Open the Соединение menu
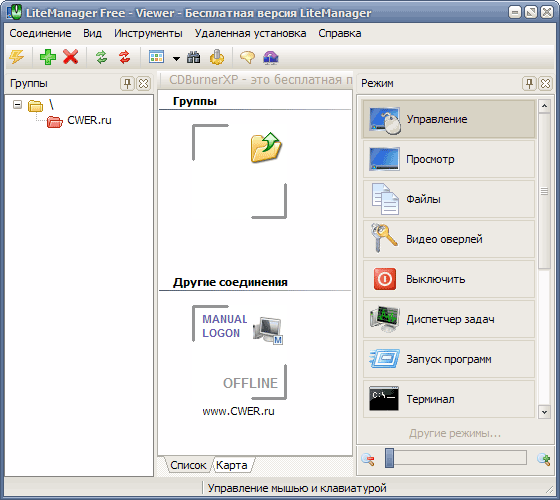Image resolution: width=560 pixels, height=500 pixels. [x=40, y=33]
